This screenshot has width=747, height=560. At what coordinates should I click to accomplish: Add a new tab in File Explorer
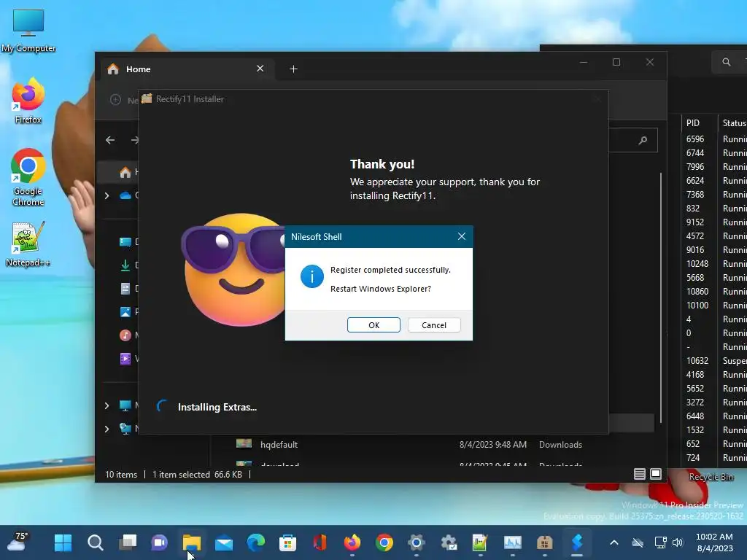pos(293,69)
